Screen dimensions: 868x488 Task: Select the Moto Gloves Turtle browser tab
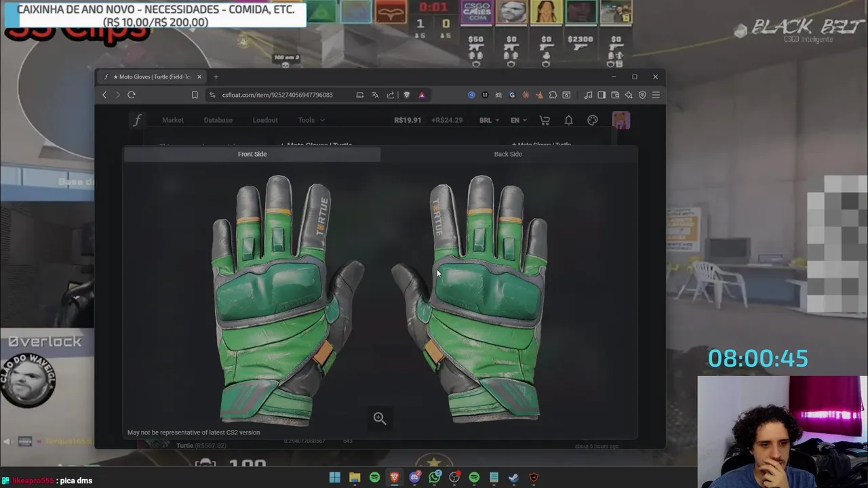point(152,77)
